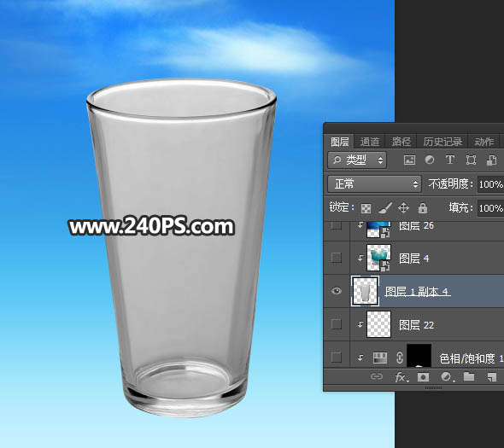Screen dimensions: 504x448
Task: Switch to the 图层 tab
Action: click(340, 142)
